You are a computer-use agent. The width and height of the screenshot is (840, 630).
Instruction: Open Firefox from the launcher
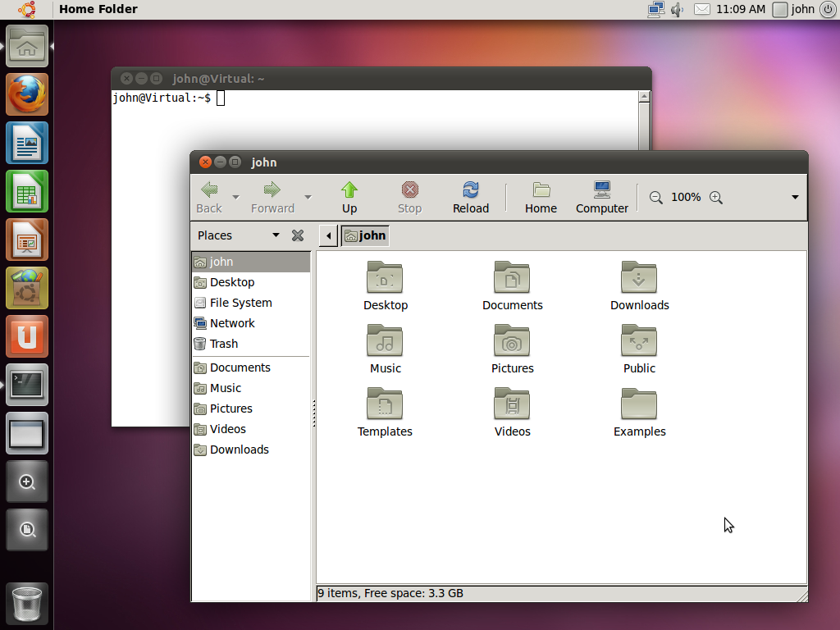tap(26, 94)
